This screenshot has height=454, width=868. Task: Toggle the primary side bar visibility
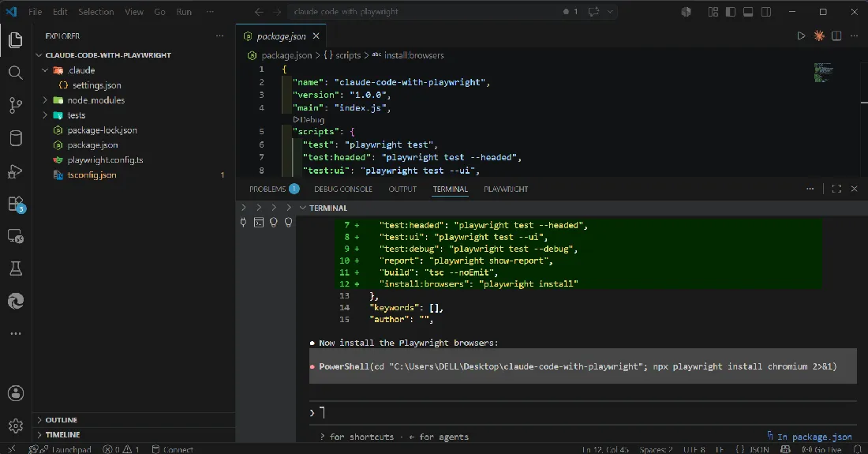pos(731,12)
